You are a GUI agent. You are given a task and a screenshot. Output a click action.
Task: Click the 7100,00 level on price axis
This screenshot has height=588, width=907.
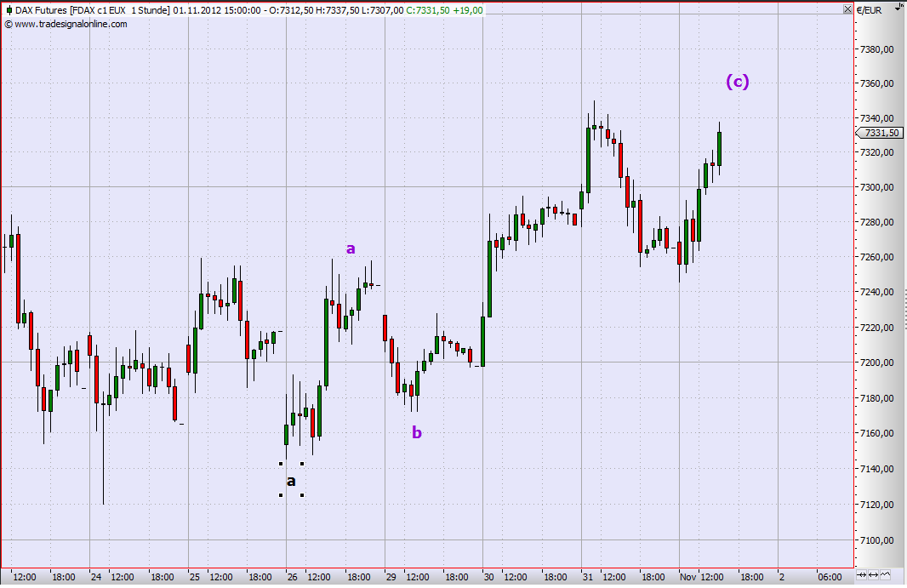[x=876, y=540]
